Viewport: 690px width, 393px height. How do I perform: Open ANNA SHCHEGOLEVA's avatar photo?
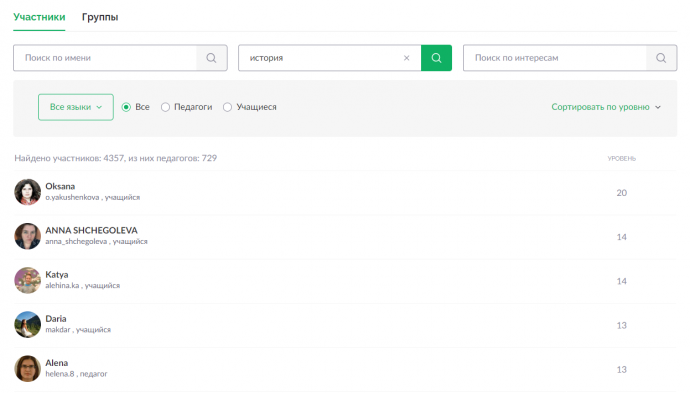point(27,236)
